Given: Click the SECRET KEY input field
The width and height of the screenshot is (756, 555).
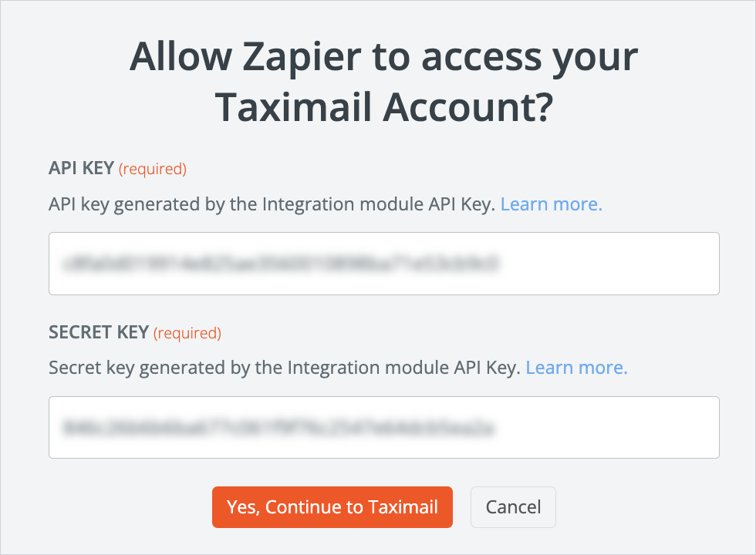Looking at the screenshot, I should click(x=383, y=427).
